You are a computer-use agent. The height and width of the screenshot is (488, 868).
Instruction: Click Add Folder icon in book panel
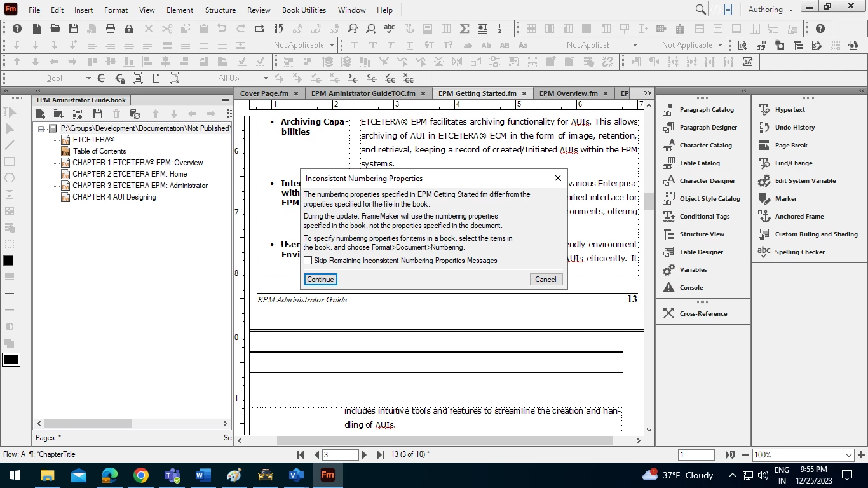pyautogui.click(x=58, y=114)
